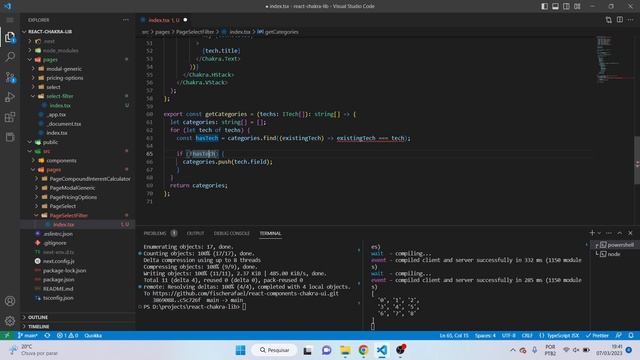Open the Extensions view
The image size is (640, 360).
coord(10,117)
